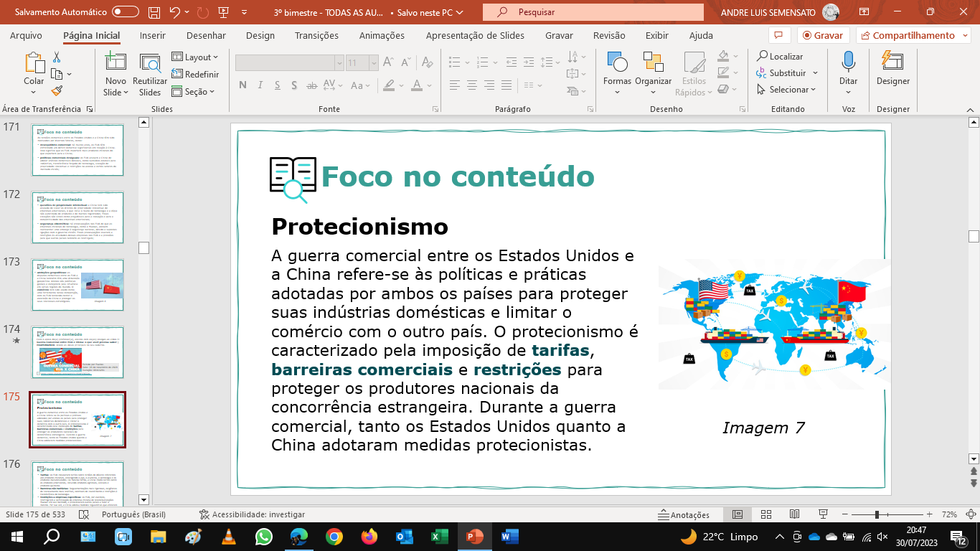Open Excel from the taskbar

pos(439,536)
